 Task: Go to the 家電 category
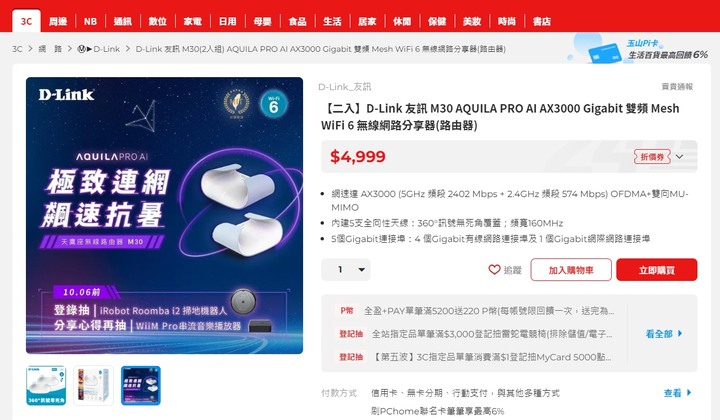tap(192, 21)
